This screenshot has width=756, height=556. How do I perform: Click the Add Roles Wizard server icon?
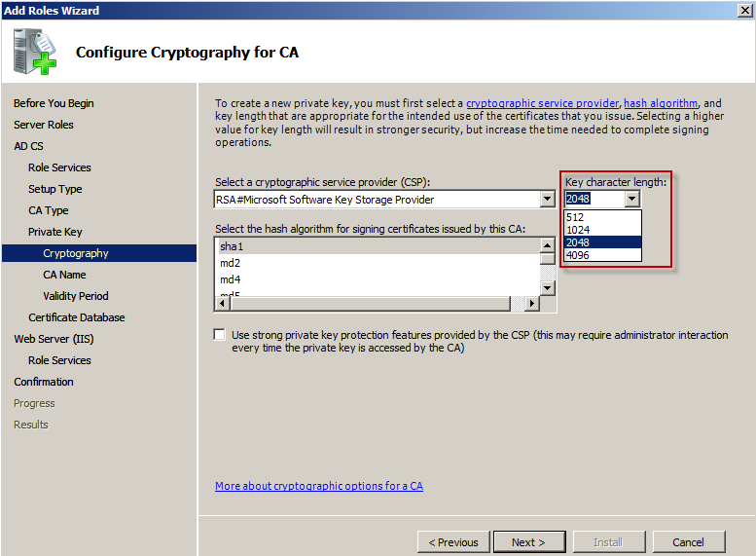pyautogui.click(x=36, y=54)
